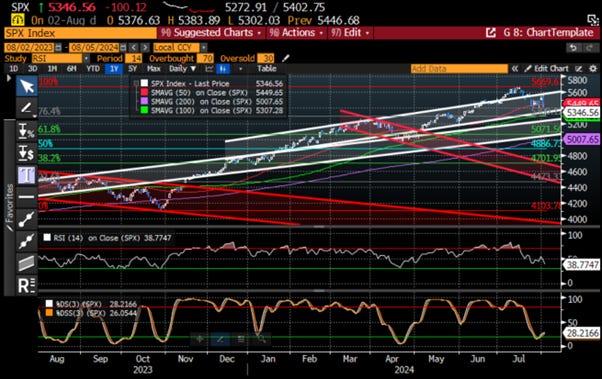
Task: Click the annotate icon next to Edit Chart
Action: point(579,69)
